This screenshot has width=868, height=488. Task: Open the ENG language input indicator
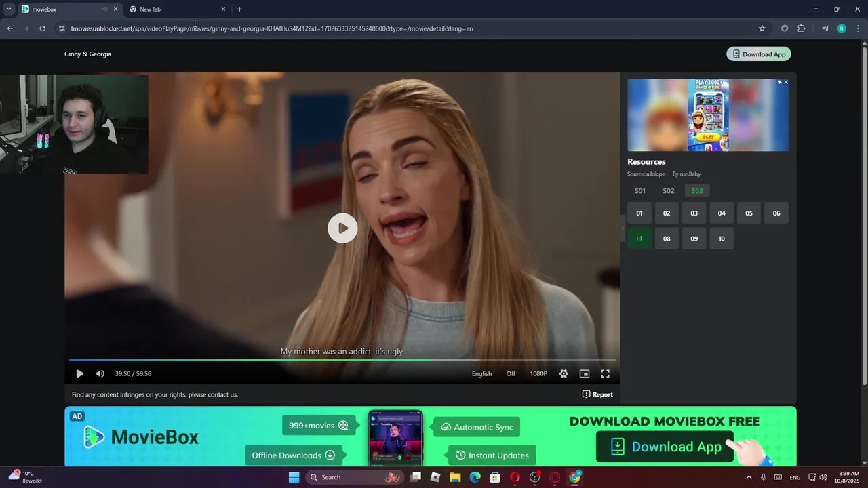click(795, 477)
